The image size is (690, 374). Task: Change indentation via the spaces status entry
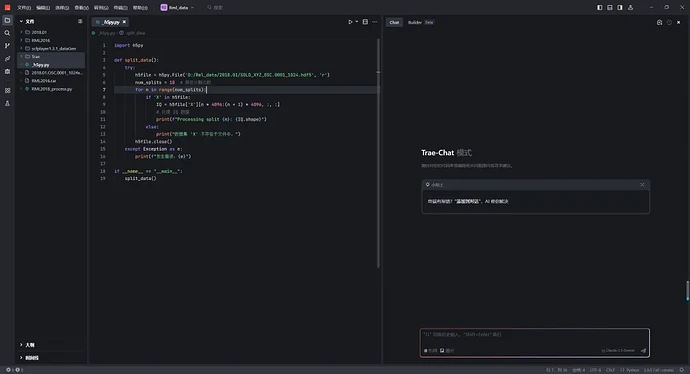[x=578, y=370]
